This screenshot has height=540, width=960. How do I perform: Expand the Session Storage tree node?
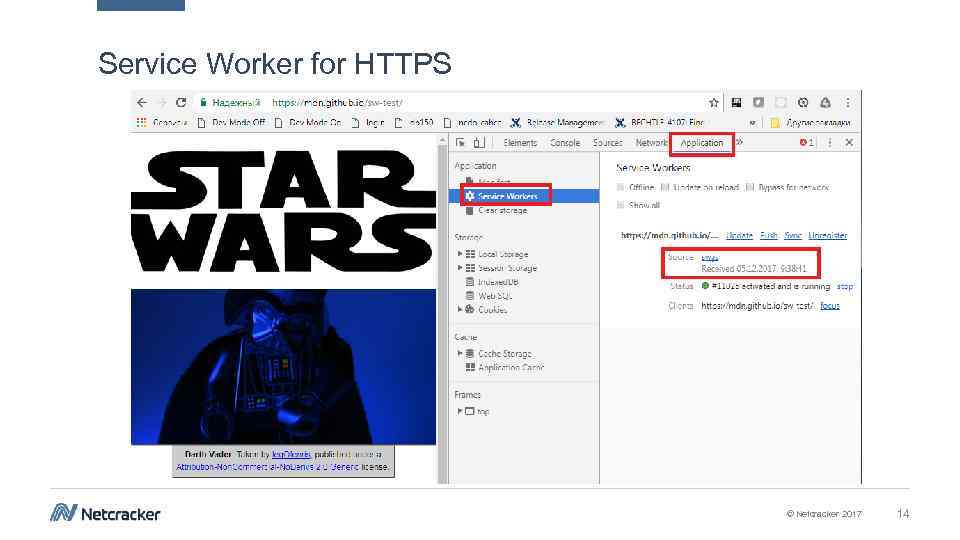point(460,268)
